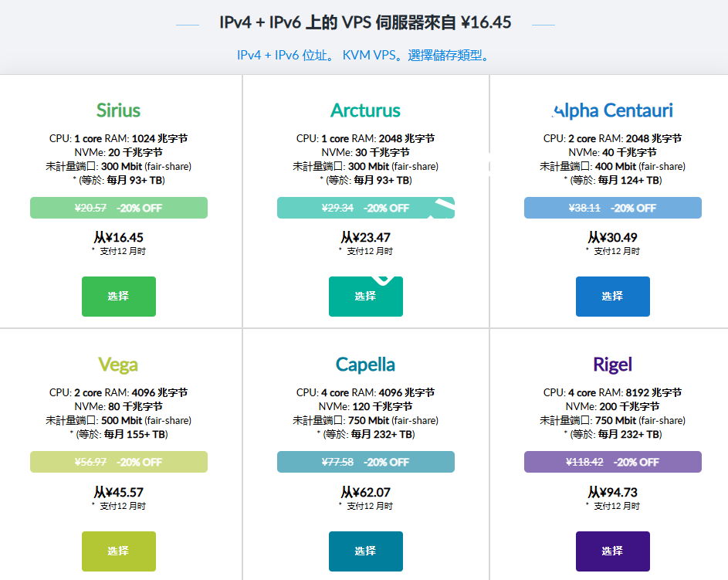Select the Alpha Centauri VPS plan

coord(612,296)
